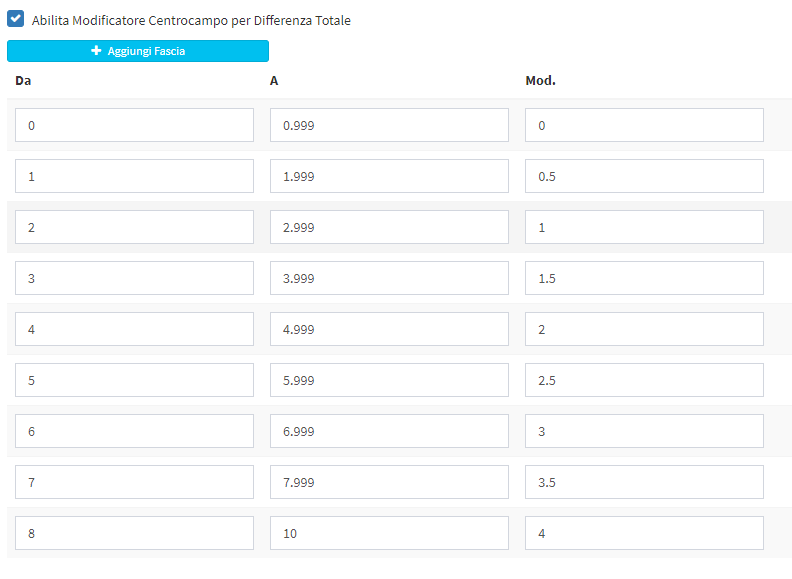Select the Da field containing 8

(135, 533)
